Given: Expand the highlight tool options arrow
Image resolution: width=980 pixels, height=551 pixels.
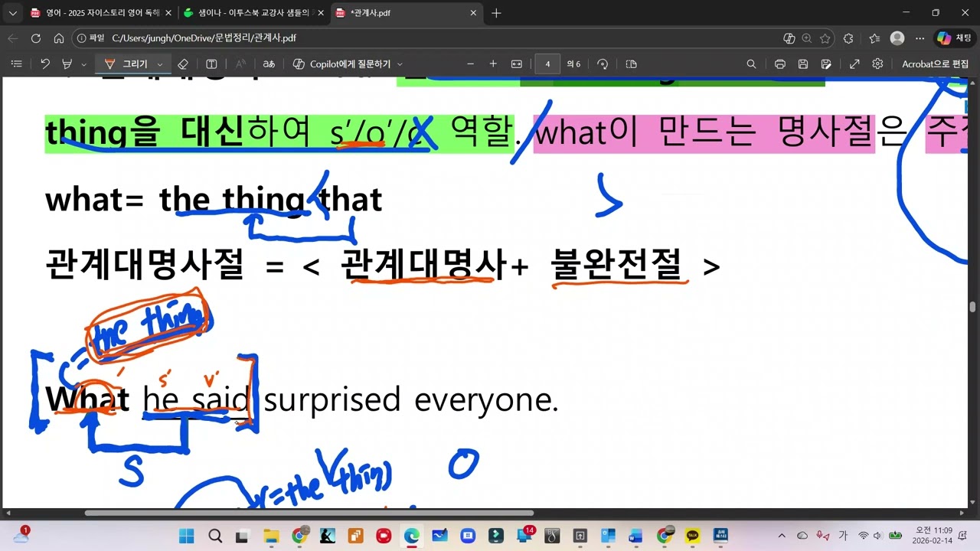Looking at the screenshot, I should click(83, 64).
